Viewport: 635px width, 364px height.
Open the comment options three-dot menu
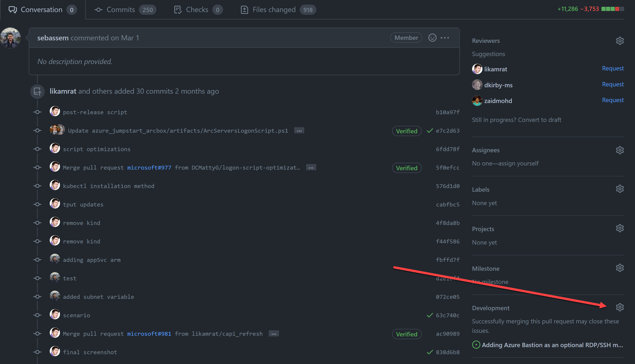click(x=445, y=38)
